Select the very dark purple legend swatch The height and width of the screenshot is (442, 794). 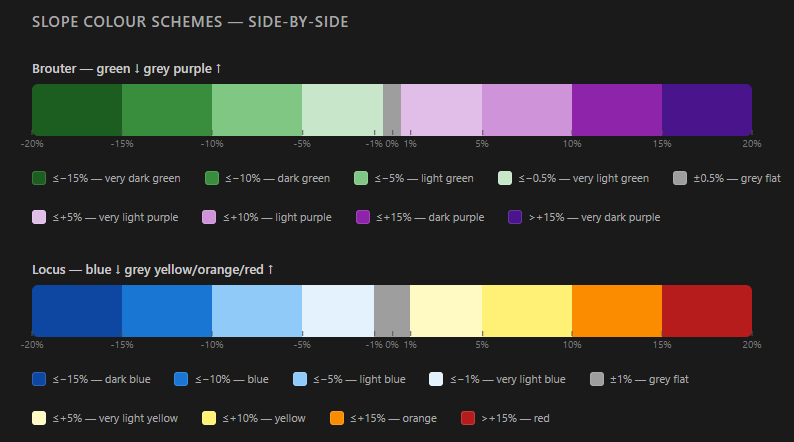[515, 217]
